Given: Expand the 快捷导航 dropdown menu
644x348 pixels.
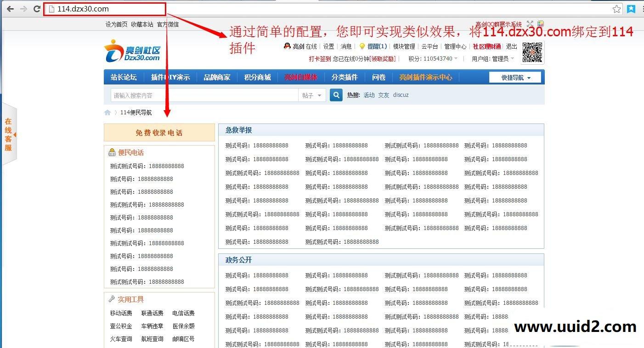Looking at the screenshot, I should 515,77.
